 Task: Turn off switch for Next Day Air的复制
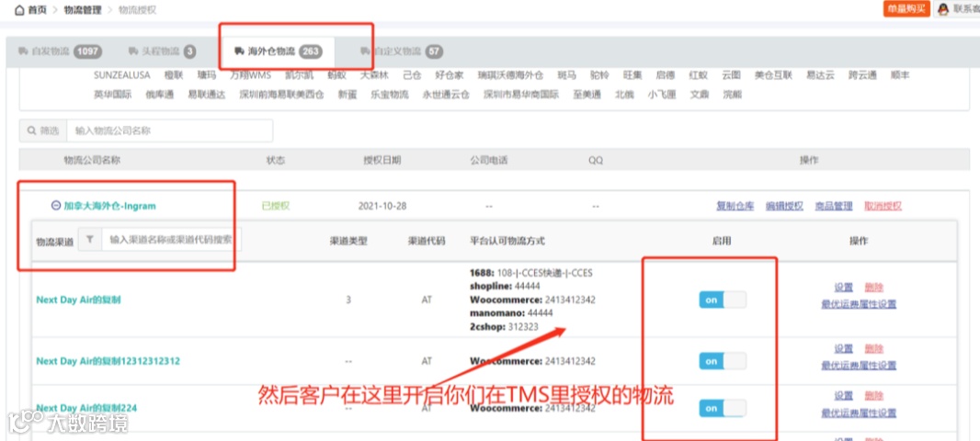click(723, 300)
